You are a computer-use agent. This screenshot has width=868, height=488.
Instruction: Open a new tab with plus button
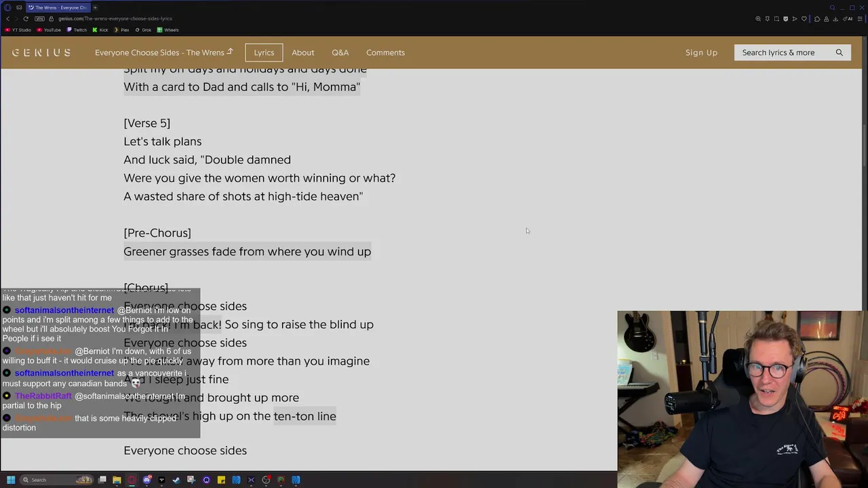(x=95, y=7)
